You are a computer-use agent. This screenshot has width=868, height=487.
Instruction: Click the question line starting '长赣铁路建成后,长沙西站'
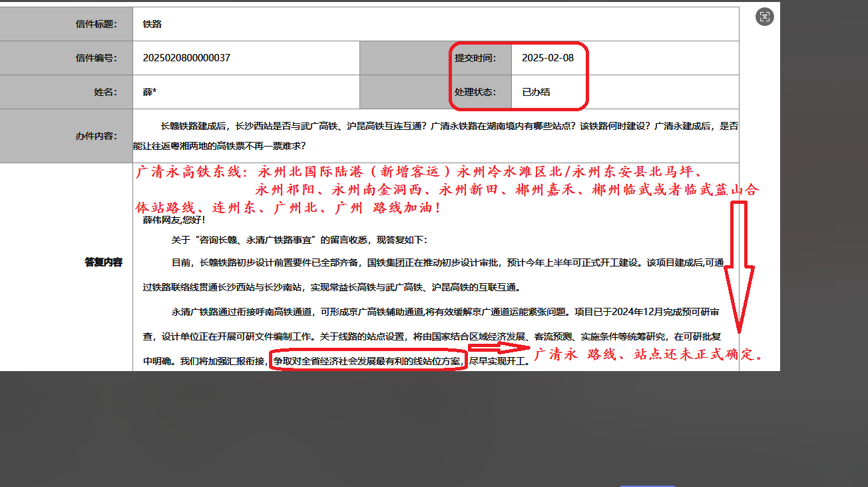[x=449, y=125]
